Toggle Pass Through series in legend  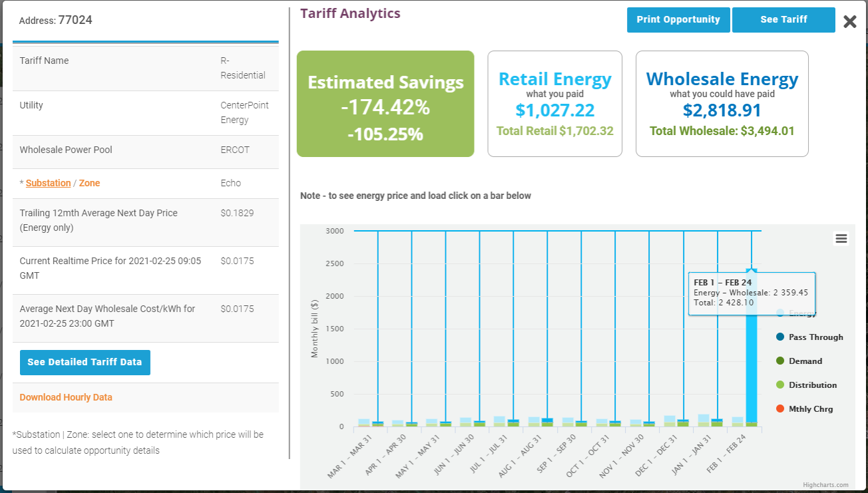point(815,337)
